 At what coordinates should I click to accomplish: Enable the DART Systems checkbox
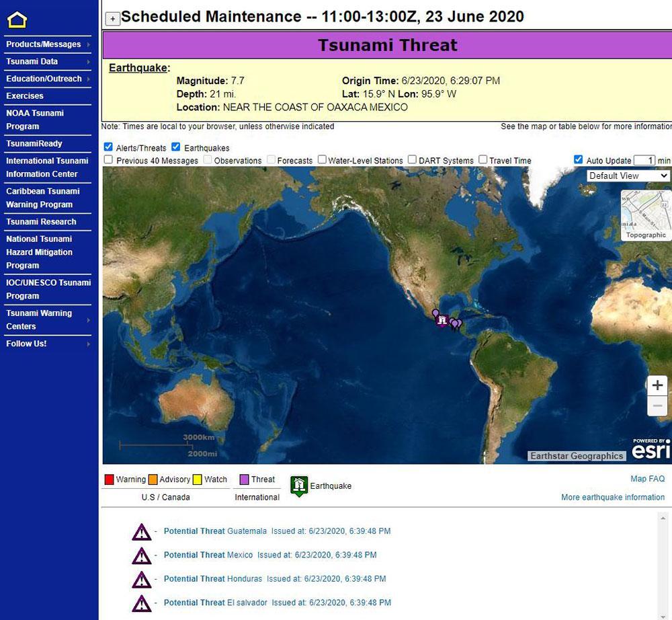[412, 160]
